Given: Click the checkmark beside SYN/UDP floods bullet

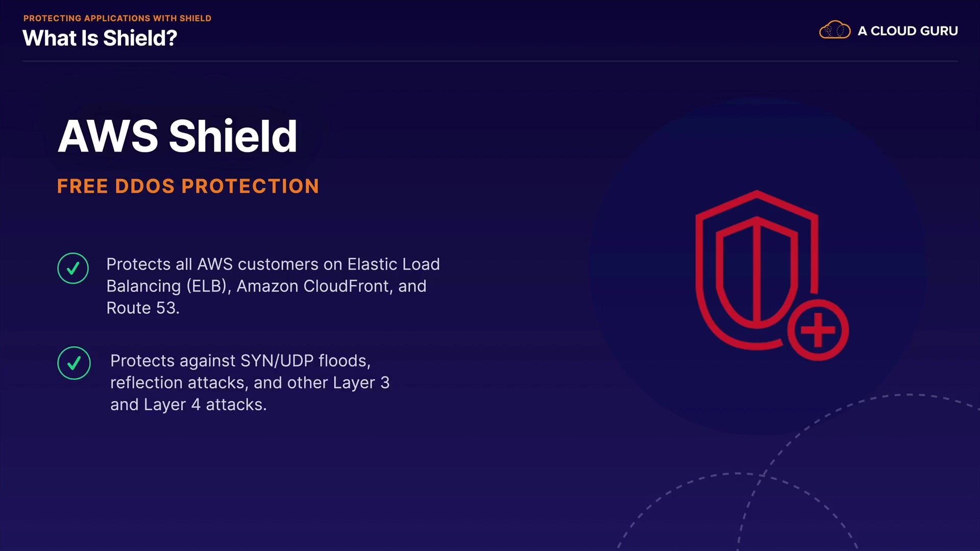Looking at the screenshot, I should pyautogui.click(x=74, y=363).
